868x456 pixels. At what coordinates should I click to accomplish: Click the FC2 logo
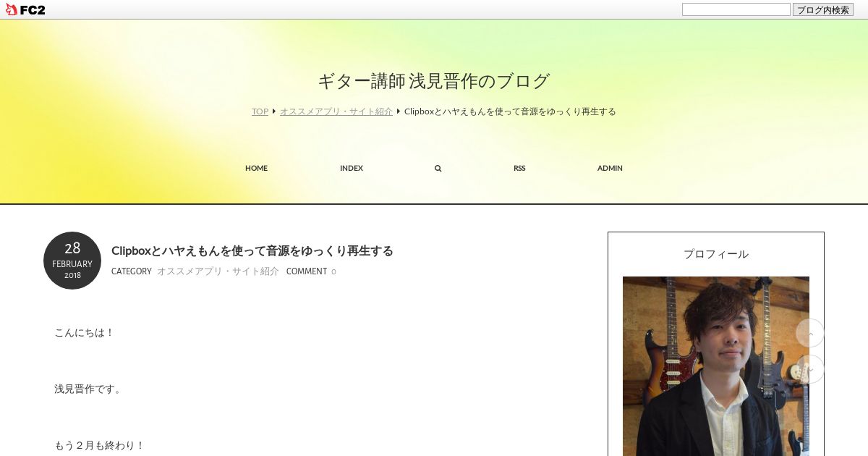pyautogui.click(x=25, y=9)
